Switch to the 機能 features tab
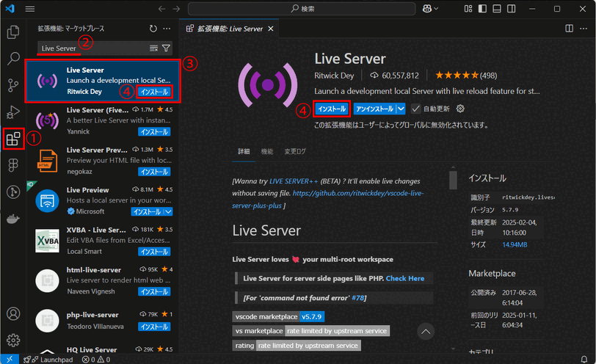The width and height of the screenshot is (596, 364). click(267, 151)
